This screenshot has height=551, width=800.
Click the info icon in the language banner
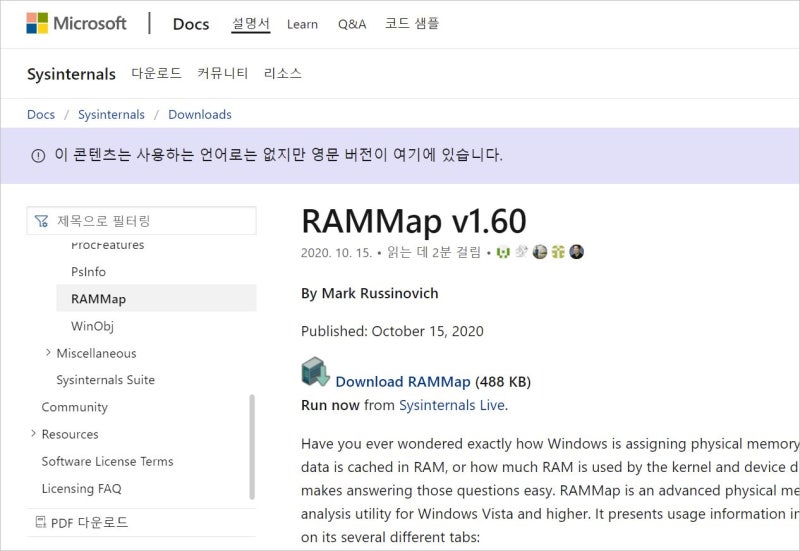click(x=38, y=156)
